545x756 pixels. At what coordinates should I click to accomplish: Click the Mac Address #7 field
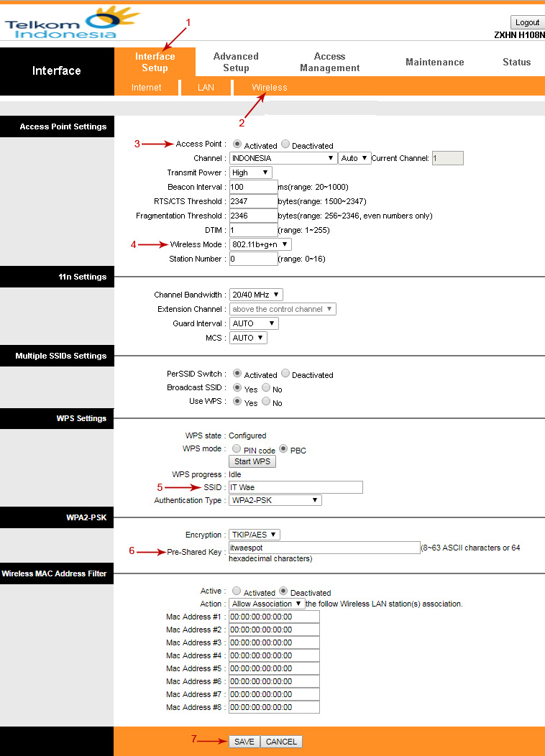click(274, 694)
